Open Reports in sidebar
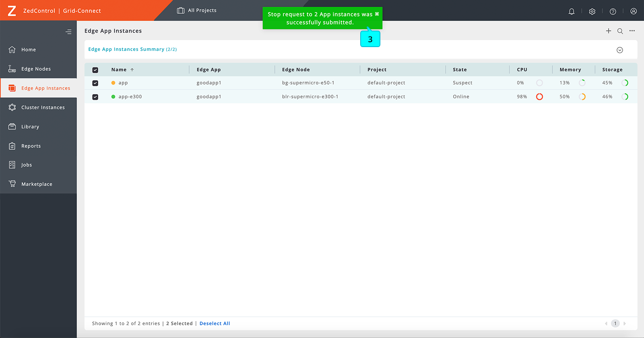 [x=38, y=146]
